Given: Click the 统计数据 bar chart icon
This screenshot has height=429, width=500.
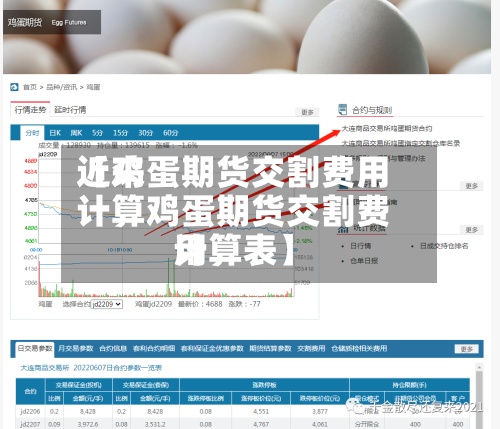Looking at the screenshot, I should coord(343,228).
